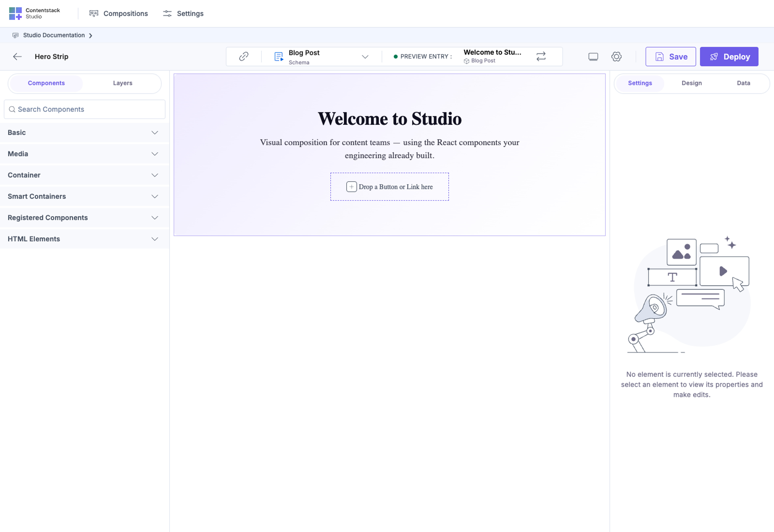Open the right panel Settings tab
Viewport: 774px width, 532px height.
point(640,83)
